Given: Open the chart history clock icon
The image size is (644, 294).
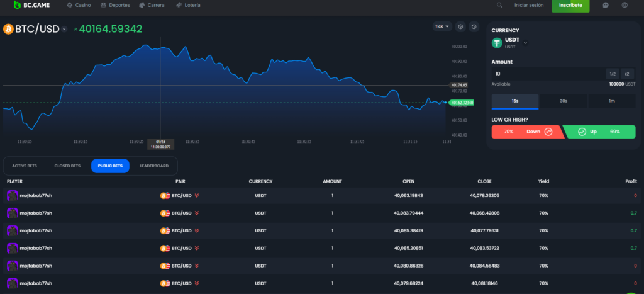Looking at the screenshot, I should 474,26.
